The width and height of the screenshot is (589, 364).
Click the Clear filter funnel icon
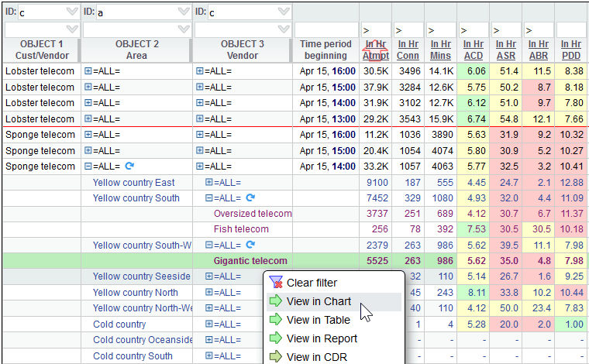pyautogui.click(x=276, y=283)
